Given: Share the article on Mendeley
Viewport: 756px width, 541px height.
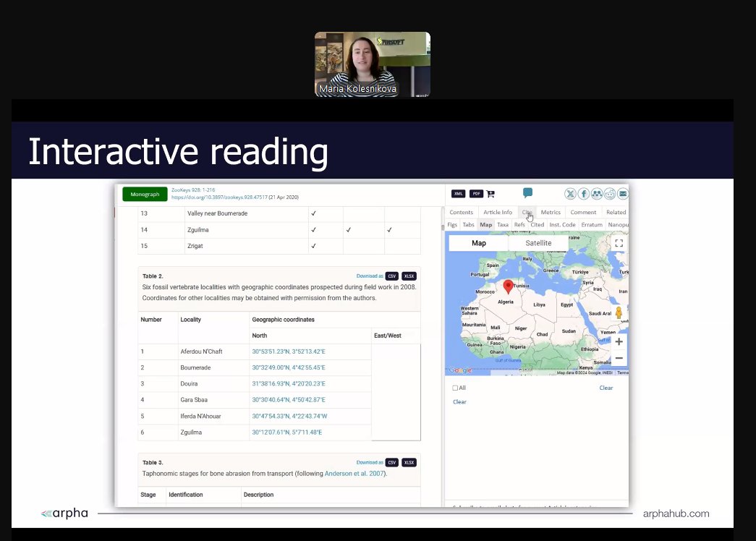Looking at the screenshot, I should click(597, 194).
